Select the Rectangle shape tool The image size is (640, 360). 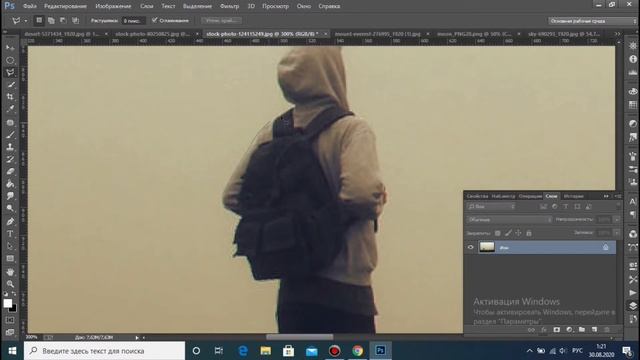click(x=10, y=258)
